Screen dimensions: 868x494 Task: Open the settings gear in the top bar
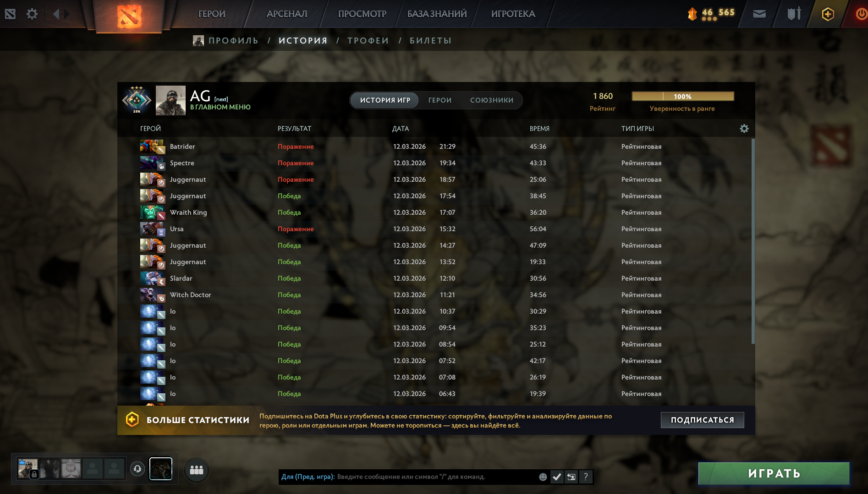(x=32, y=14)
